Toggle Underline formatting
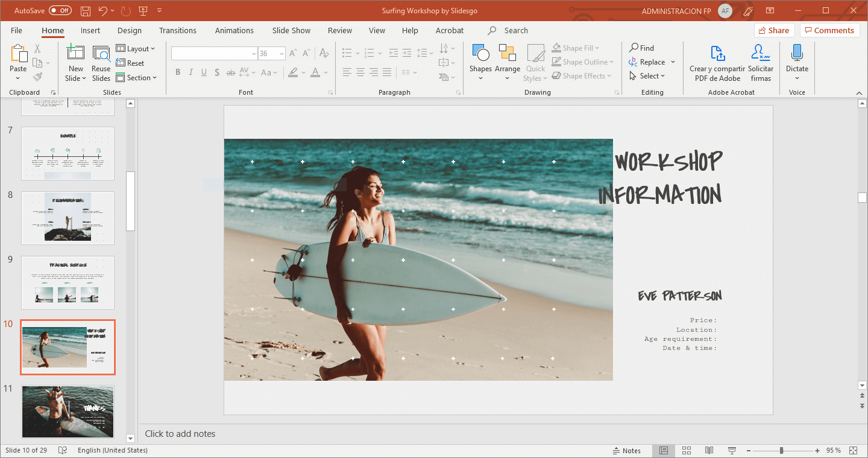 (204, 72)
